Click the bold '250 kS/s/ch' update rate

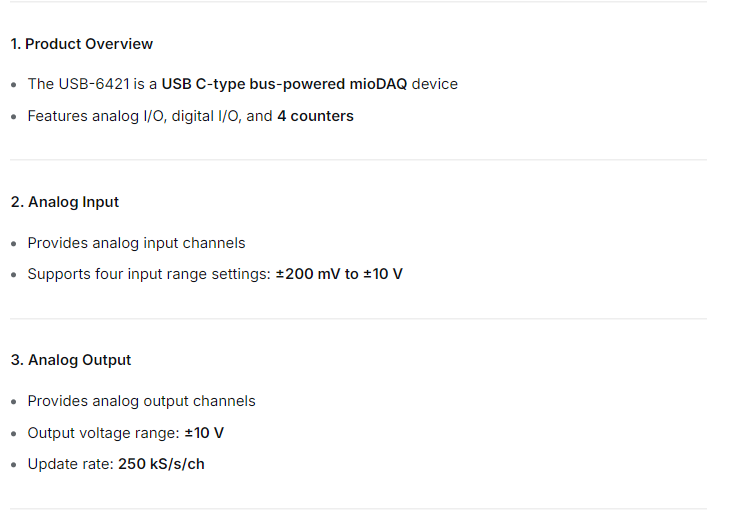point(161,464)
